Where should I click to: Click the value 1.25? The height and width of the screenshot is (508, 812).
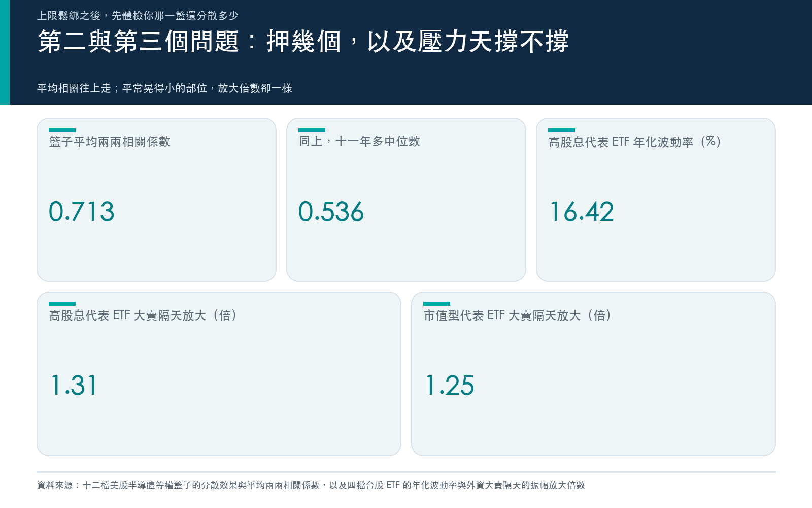point(450,386)
